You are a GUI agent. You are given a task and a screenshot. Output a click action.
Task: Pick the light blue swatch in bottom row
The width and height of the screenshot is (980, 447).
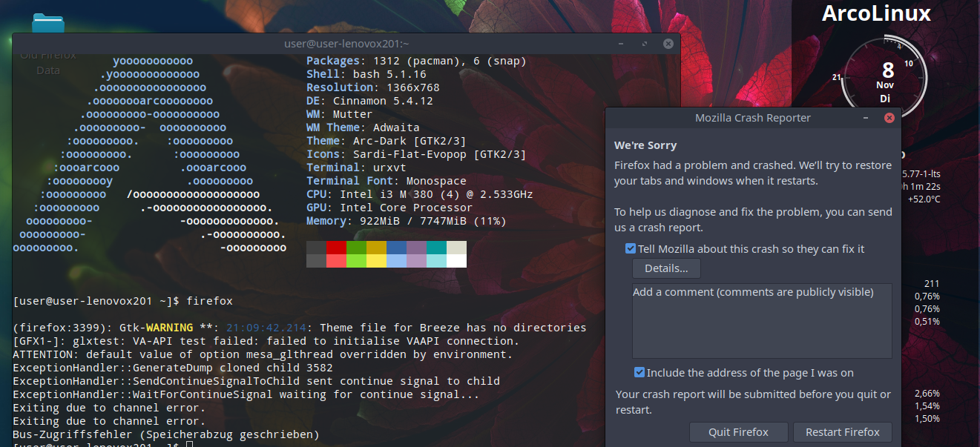coord(396,261)
